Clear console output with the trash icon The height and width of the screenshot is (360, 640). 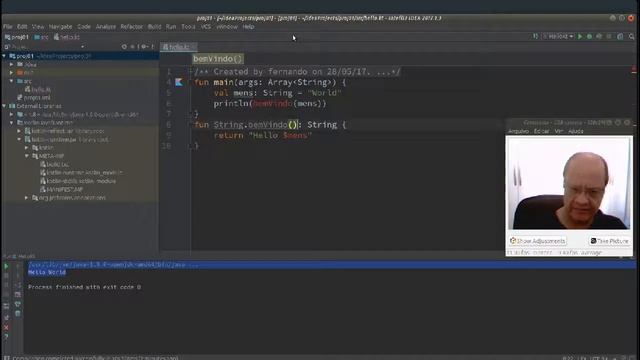18,313
